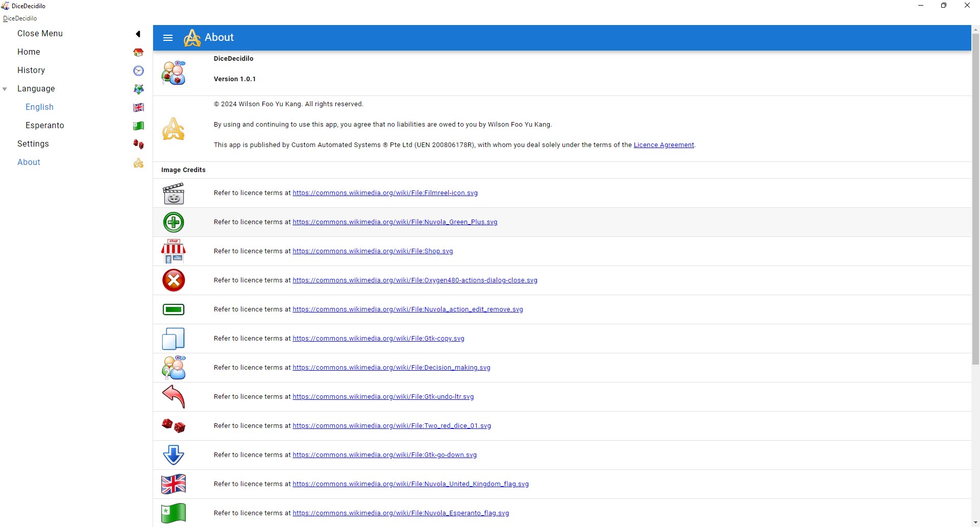Switch language to Esperanto

point(45,126)
